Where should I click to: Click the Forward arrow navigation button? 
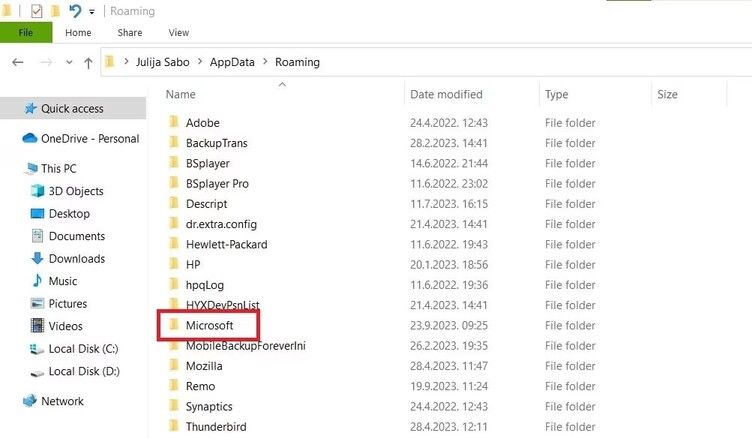point(47,62)
